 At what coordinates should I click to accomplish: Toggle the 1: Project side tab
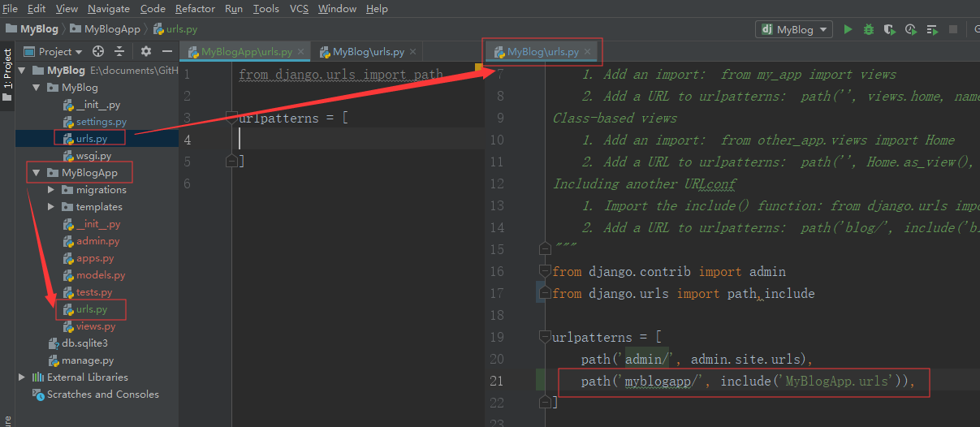tap(7, 75)
